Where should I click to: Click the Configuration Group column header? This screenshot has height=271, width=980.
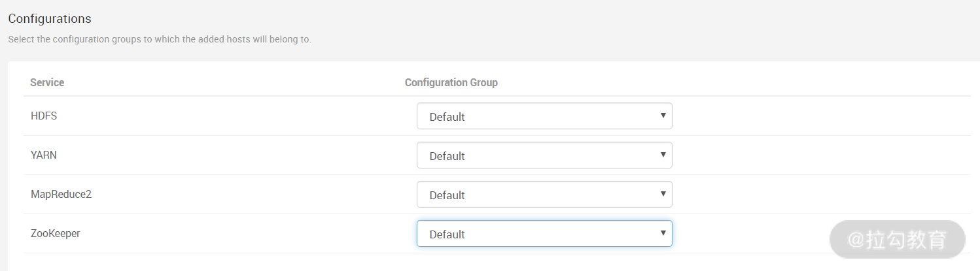click(x=451, y=83)
